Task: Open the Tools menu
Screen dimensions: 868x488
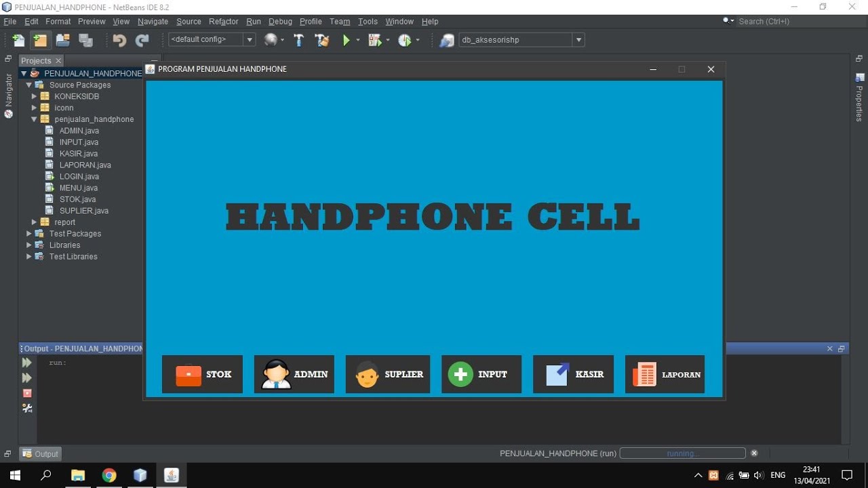Action: pos(368,22)
